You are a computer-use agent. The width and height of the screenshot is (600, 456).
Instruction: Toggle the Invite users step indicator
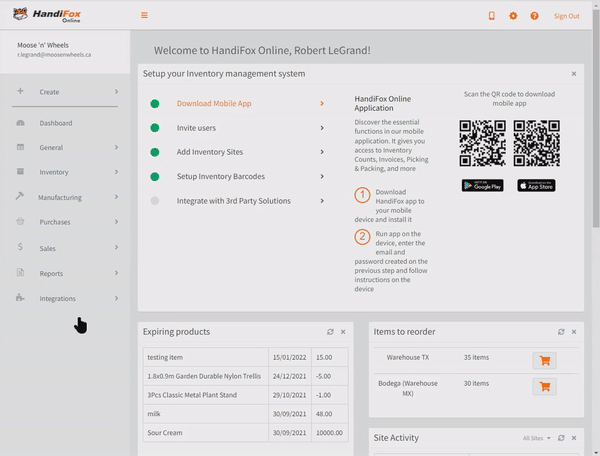pos(154,128)
